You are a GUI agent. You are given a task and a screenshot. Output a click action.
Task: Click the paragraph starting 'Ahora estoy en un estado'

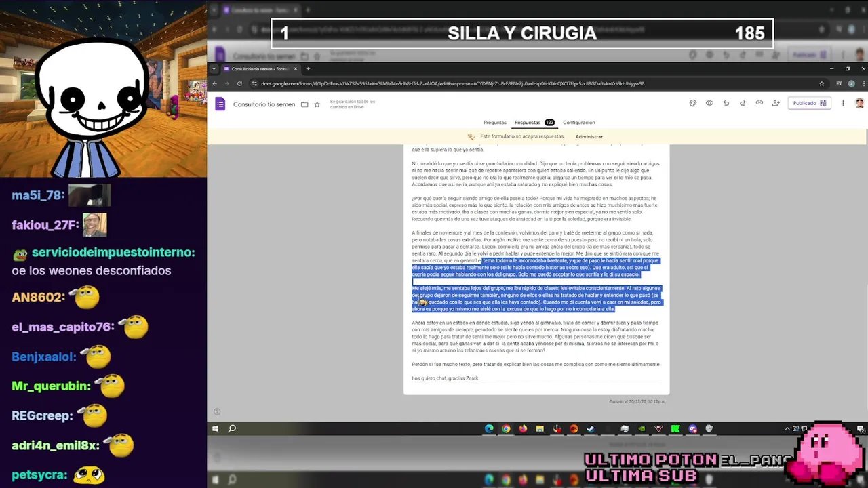pyautogui.click(x=536, y=336)
